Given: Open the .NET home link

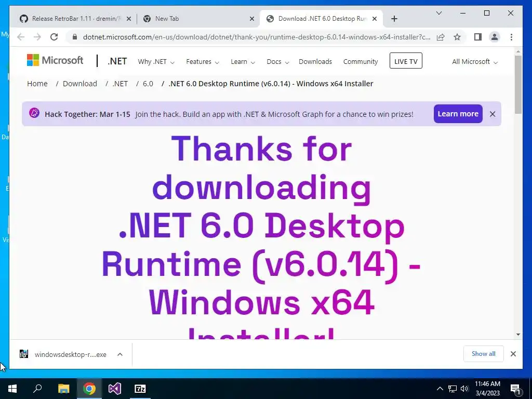Looking at the screenshot, I should [117, 61].
